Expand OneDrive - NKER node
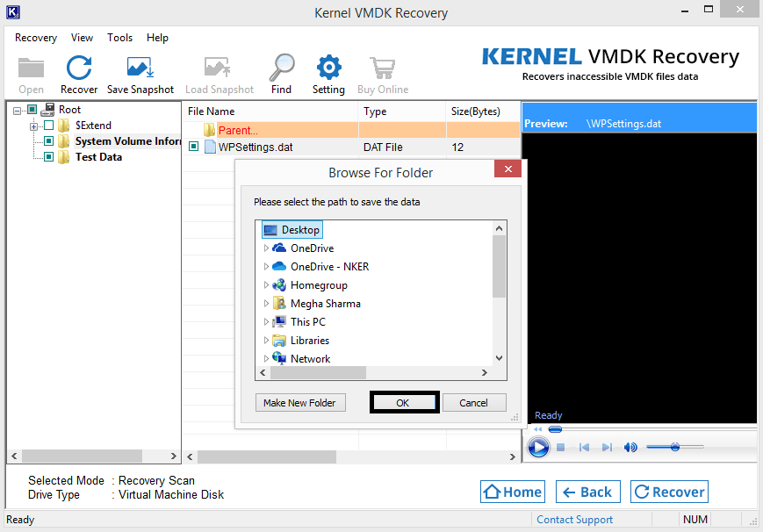This screenshot has width=763, height=532. (x=266, y=267)
